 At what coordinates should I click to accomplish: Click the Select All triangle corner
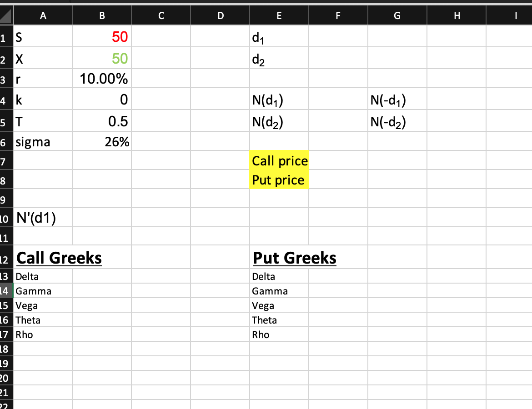6,15
